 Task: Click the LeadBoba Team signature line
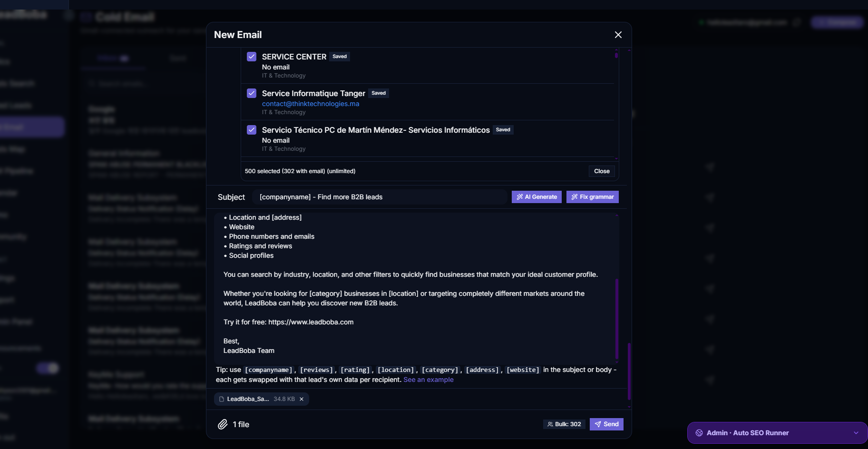(249, 351)
